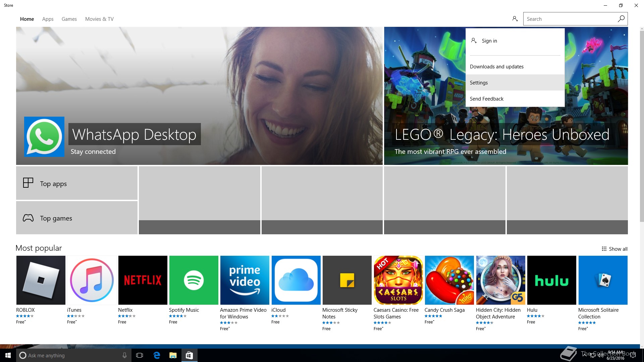Click the 'Hulu' name label
This screenshot has width=644, height=362.
pos(532,310)
